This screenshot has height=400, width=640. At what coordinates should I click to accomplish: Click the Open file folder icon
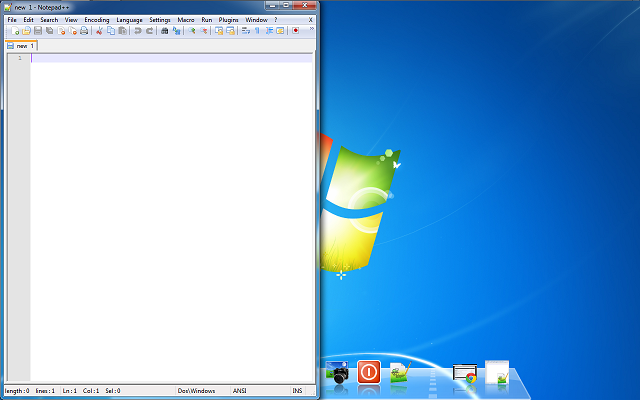(25, 31)
